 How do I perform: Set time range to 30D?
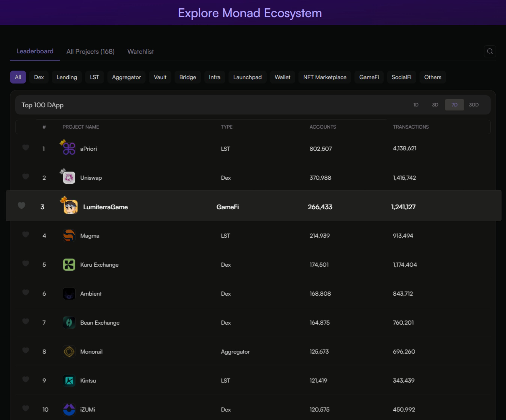pyautogui.click(x=474, y=105)
